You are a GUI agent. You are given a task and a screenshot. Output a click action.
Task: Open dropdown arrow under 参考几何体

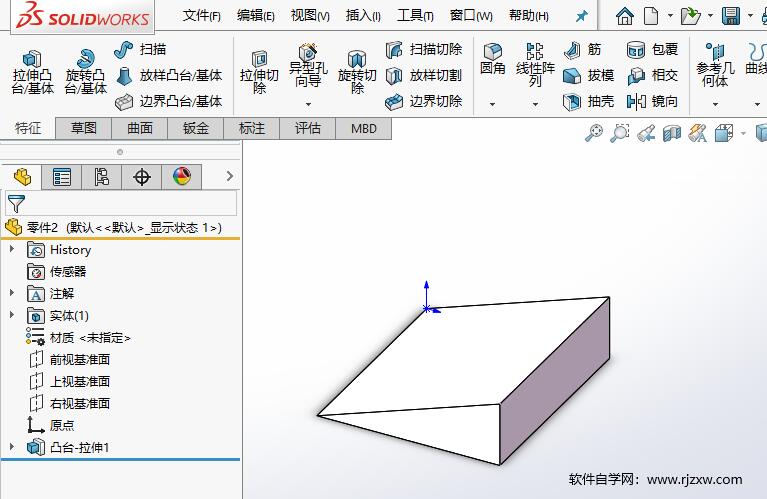tap(715, 104)
